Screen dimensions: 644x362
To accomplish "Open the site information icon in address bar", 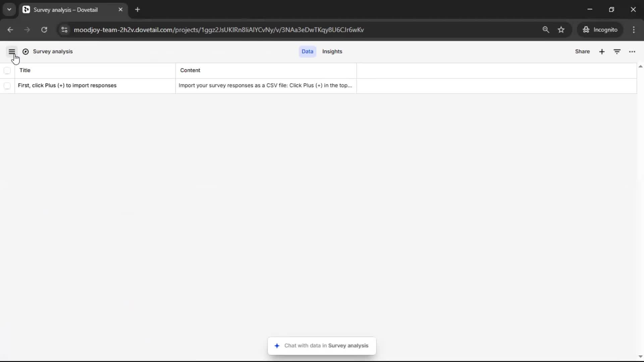I will (x=64, y=30).
